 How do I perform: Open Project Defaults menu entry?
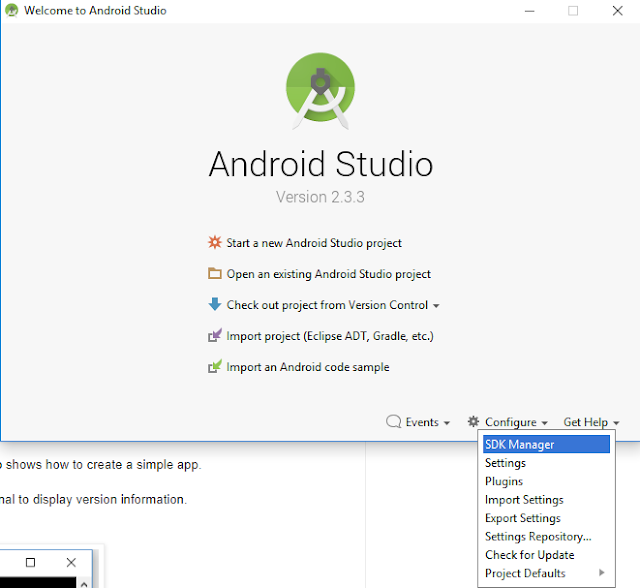pyautogui.click(x=546, y=573)
